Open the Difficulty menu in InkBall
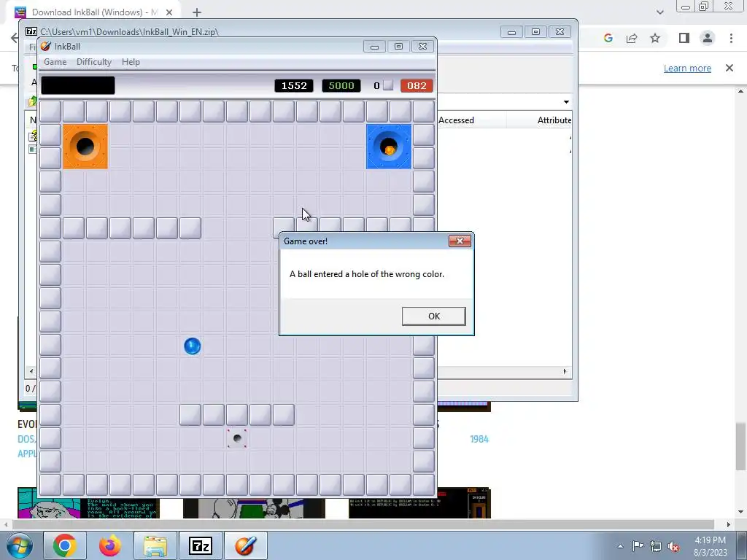Image resolution: width=747 pixels, height=560 pixels. pyautogui.click(x=94, y=62)
